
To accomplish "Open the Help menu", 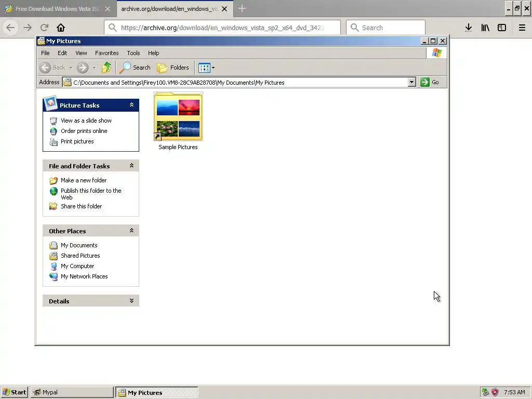I will point(153,53).
